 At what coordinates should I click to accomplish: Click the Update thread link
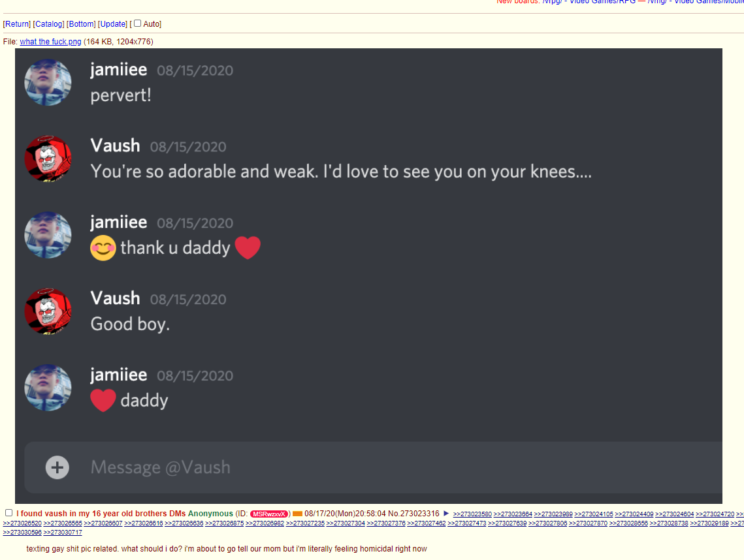tap(112, 23)
